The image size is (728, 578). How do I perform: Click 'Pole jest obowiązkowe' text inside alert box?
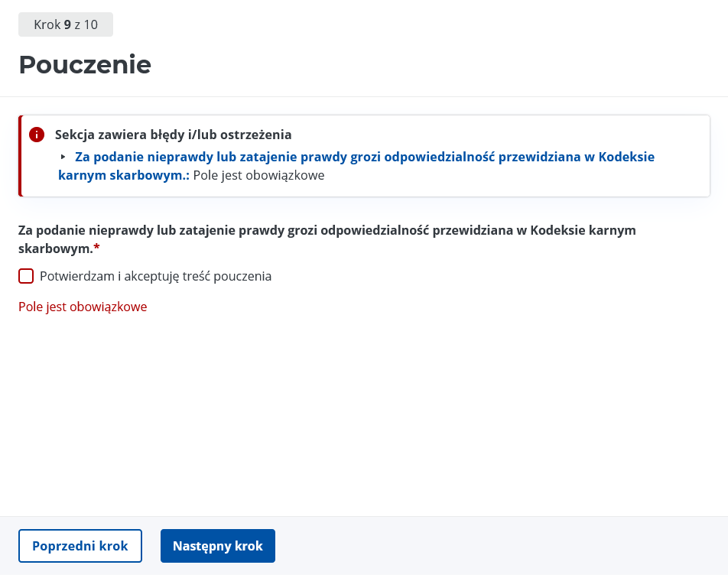pyautogui.click(x=258, y=176)
